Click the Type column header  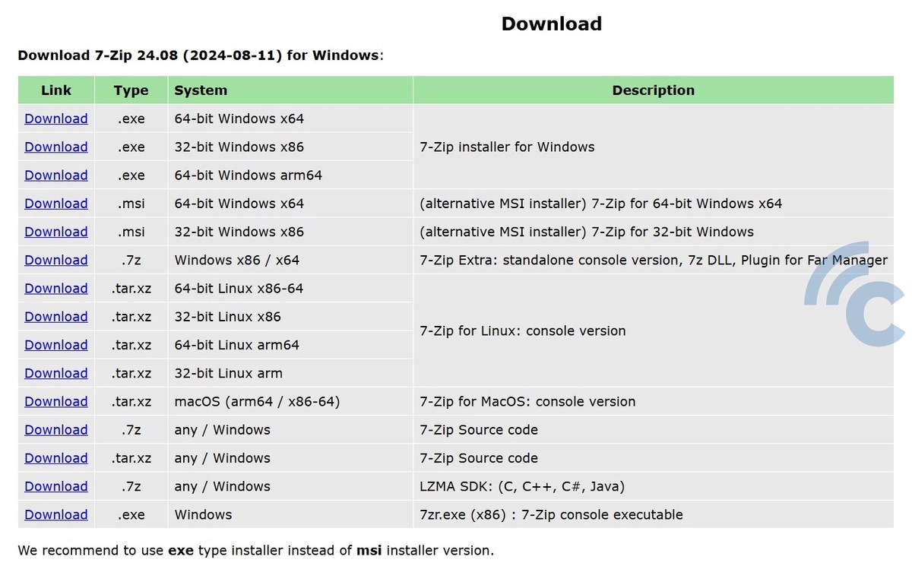click(x=131, y=90)
